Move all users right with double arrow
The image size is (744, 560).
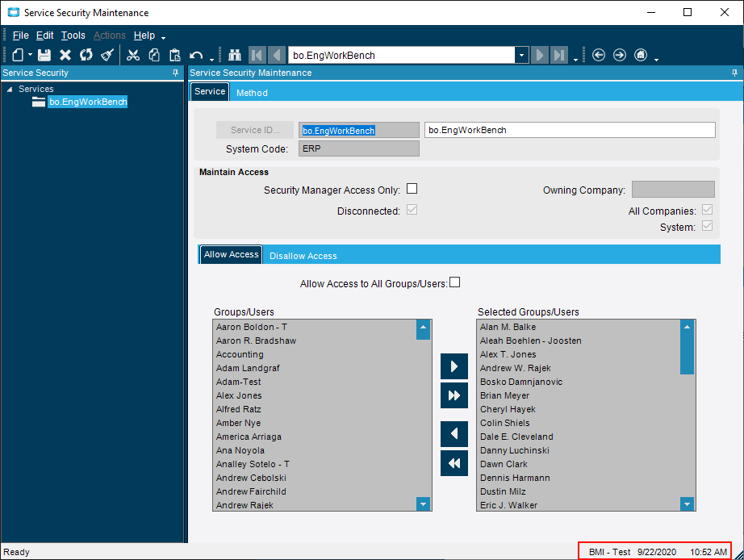[x=454, y=395]
